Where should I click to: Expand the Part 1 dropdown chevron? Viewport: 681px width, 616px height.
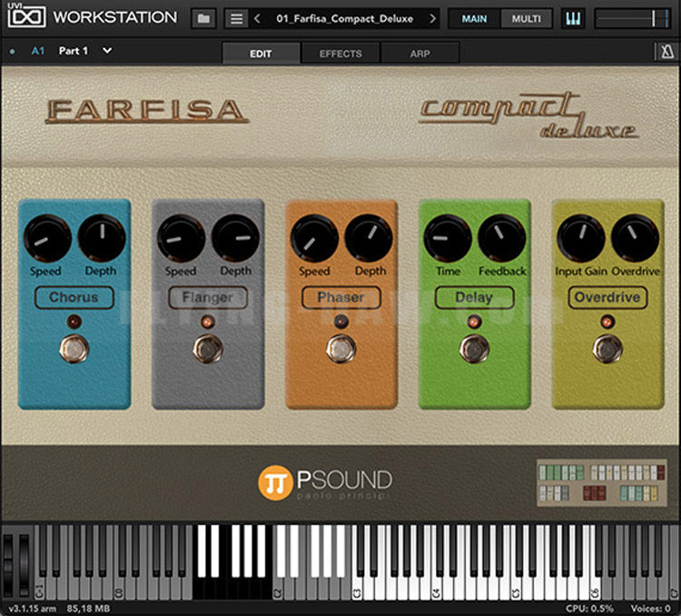tap(107, 51)
